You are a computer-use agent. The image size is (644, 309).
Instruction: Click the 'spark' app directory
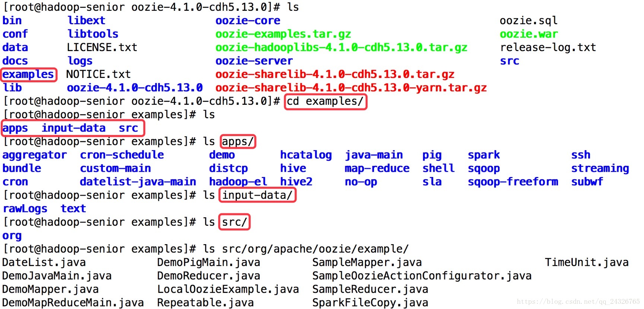click(x=484, y=155)
